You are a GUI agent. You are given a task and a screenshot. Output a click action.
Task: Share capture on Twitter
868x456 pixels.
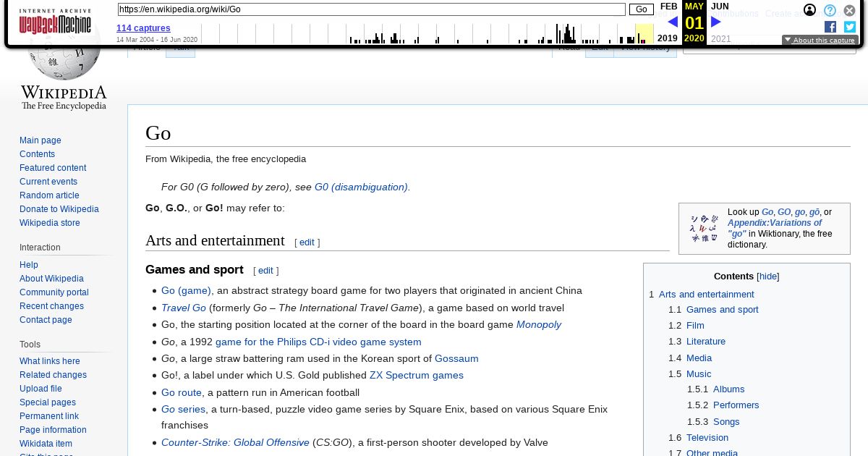(850, 27)
